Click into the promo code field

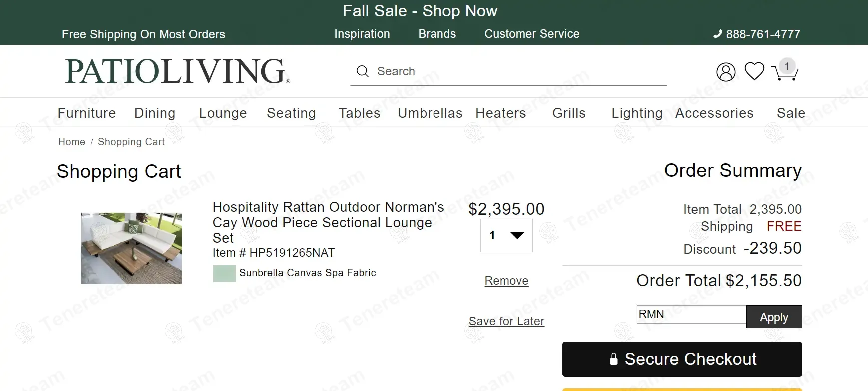(692, 315)
